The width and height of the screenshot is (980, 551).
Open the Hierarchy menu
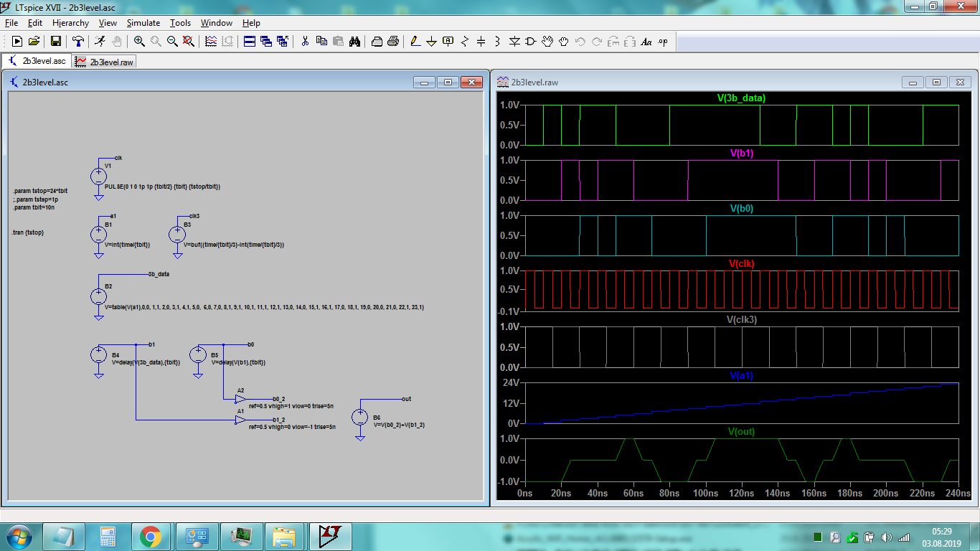tap(70, 23)
